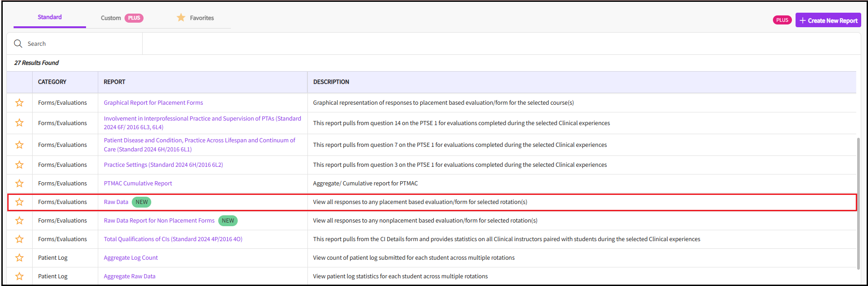
Task: Open the Custom tab
Action: (111, 18)
